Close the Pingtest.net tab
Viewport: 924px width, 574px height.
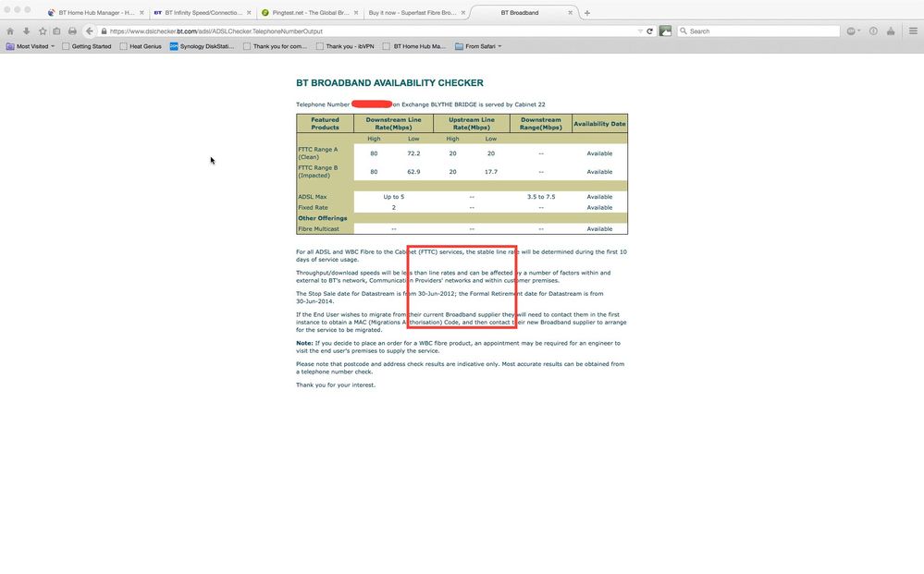tap(356, 12)
